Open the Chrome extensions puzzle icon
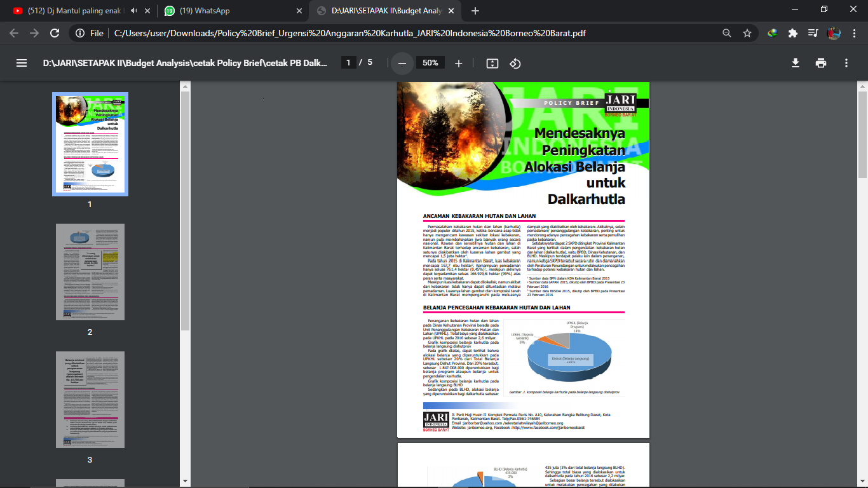 pos(792,33)
